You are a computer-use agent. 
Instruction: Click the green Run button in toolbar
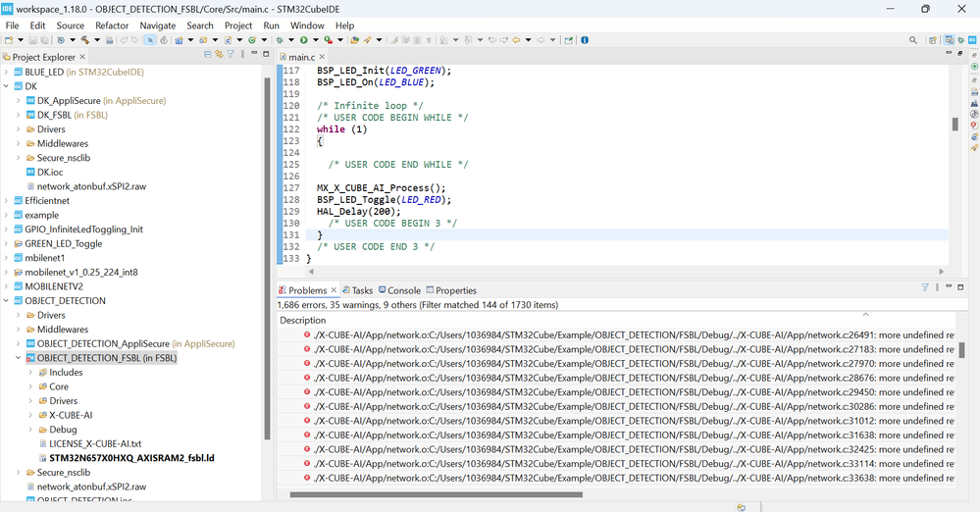pos(303,40)
